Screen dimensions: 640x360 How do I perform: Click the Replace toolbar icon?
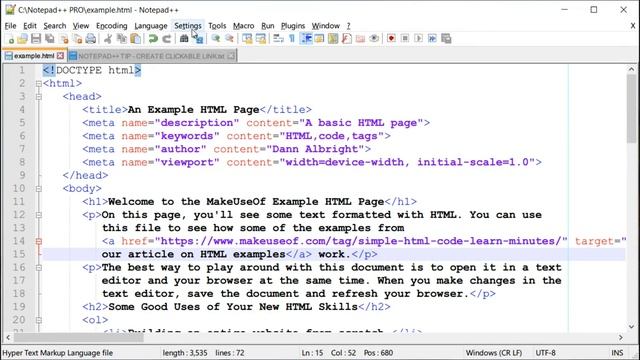coord(198,39)
